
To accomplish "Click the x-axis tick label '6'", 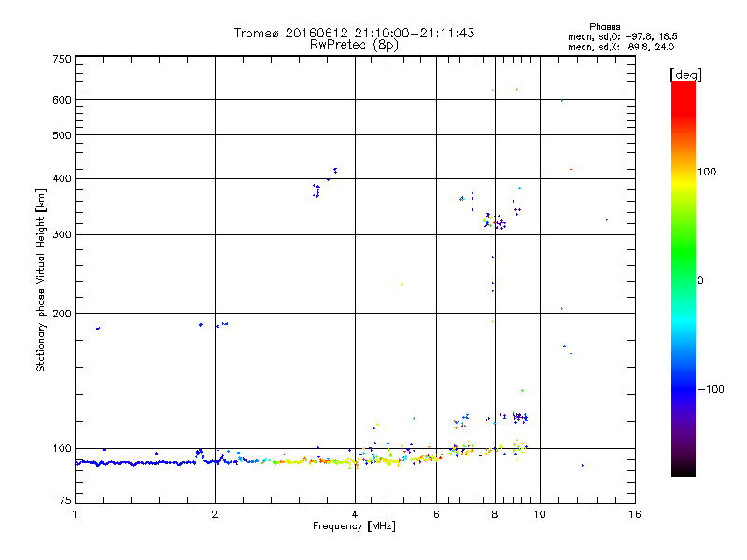I will (x=436, y=514).
